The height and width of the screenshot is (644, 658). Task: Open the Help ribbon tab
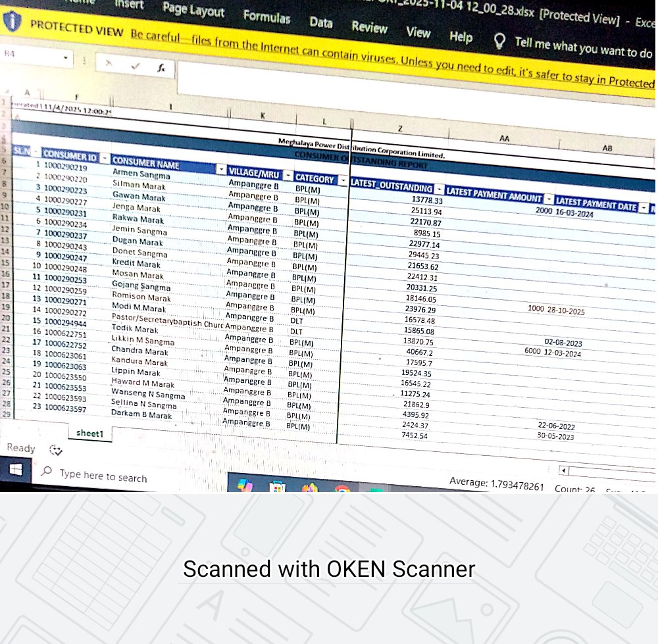click(461, 36)
